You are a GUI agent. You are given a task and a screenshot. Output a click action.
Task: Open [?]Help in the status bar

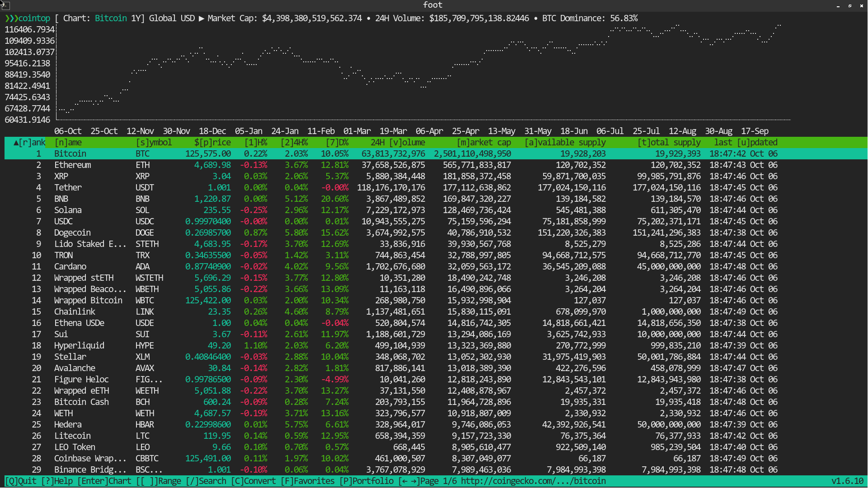point(56,481)
